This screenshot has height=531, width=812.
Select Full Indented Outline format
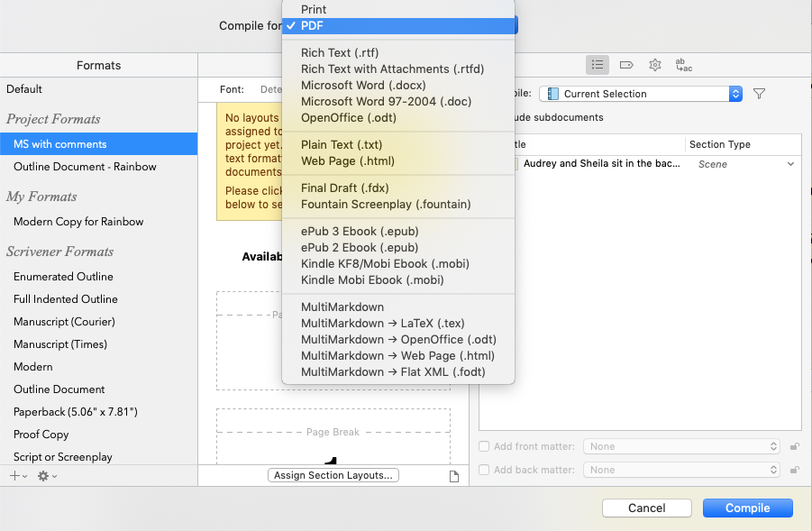(x=98, y=299)
